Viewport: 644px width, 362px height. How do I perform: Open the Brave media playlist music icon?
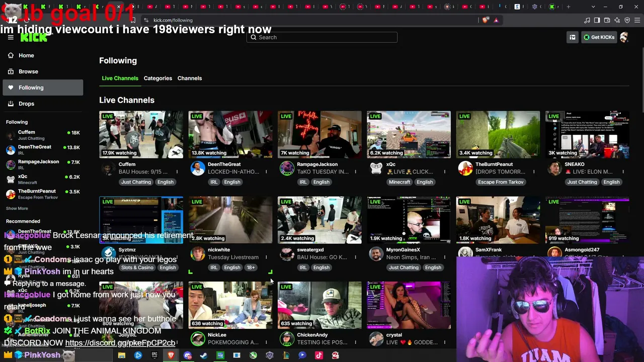point(587,20)
